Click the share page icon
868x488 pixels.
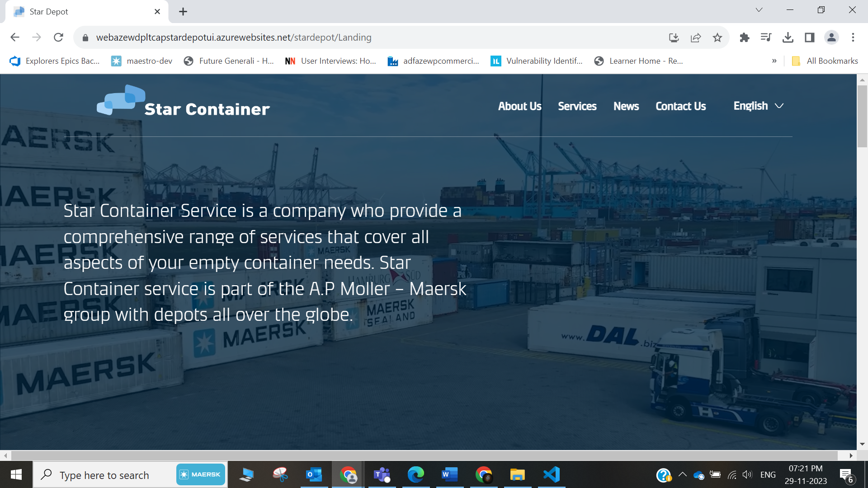tap(696, 38)
